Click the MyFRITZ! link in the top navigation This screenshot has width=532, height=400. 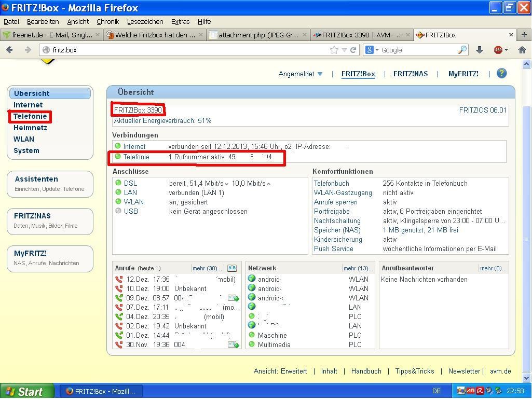pos(463,74)
